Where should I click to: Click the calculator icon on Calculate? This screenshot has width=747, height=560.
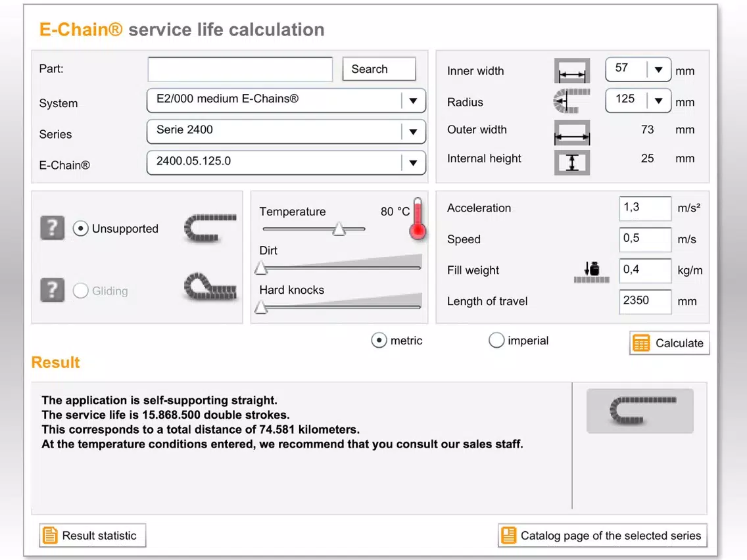coord(640,343)
